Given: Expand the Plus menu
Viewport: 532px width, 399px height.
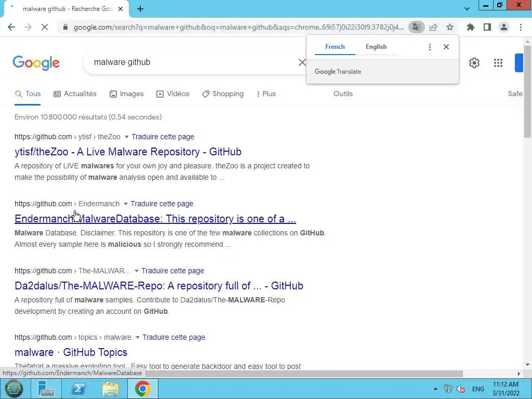Looking at the screenshot, I should 267,94.
